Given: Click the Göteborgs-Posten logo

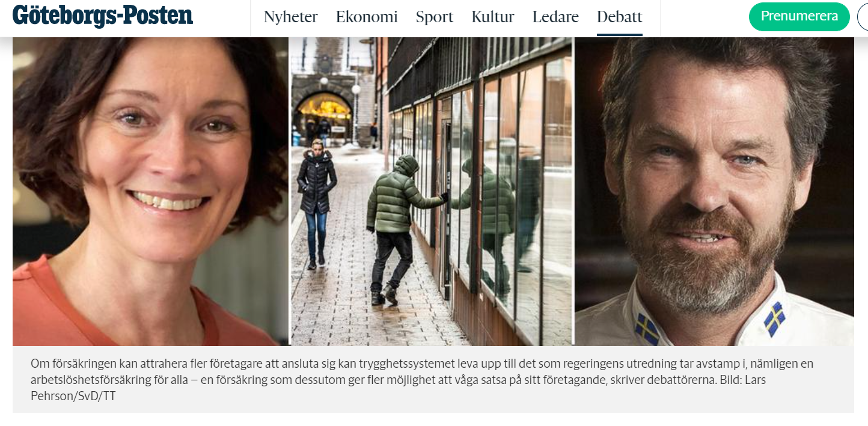Looking at the screenshot, I should (x=103, y=16).
